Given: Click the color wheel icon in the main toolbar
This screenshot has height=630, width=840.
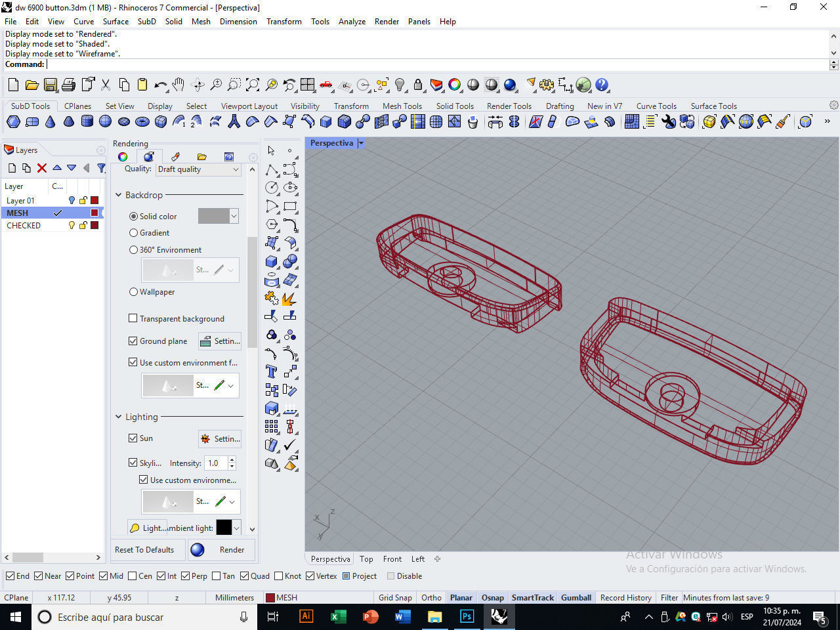Looking at the screenshot, I should click(x=454, y=85).
